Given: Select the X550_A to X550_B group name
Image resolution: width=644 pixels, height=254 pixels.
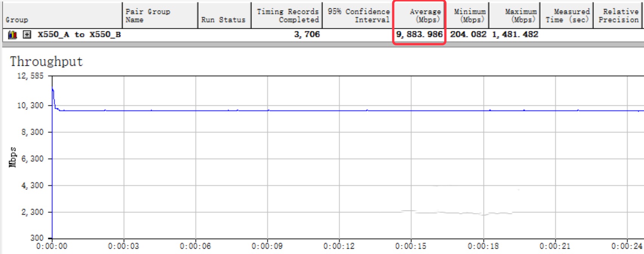Looking at the screenshot, I should (x=79, y=34).
